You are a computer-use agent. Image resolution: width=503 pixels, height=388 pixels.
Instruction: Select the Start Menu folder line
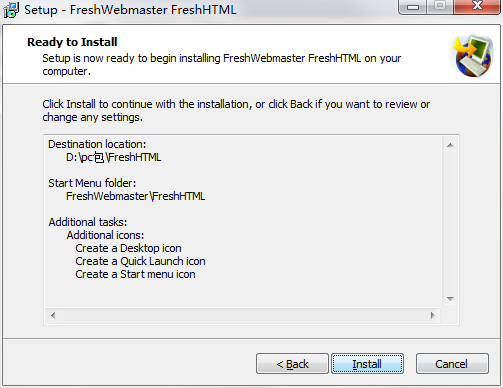92,183
